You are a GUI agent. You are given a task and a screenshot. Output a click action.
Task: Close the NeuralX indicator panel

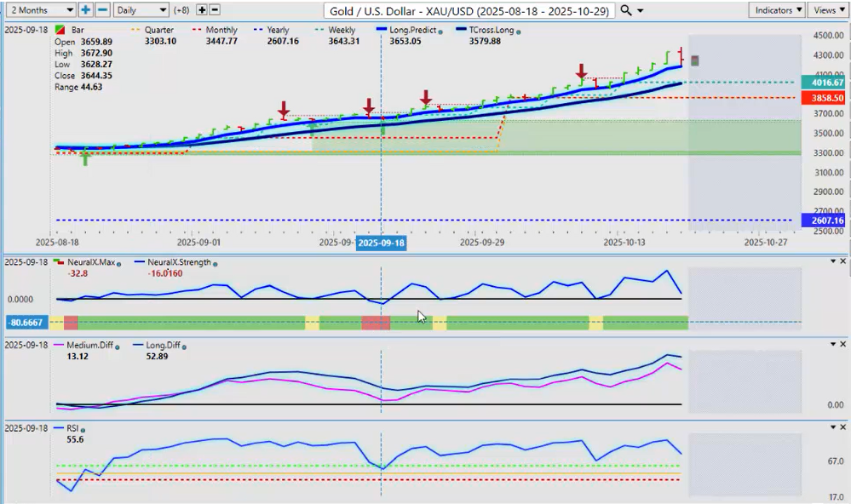click(842, 261)
